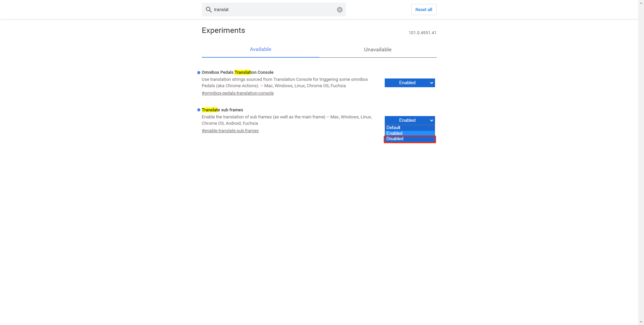Switch to the Unavailable tab
The width and height of the screenshot is (644, 325).
point(378,50)
